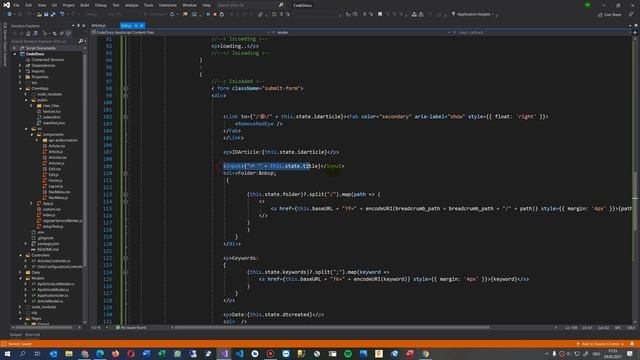Click the Open File toolbar icon
The image size is (640, 360).
pyautogui.click(x=39, y=14)
